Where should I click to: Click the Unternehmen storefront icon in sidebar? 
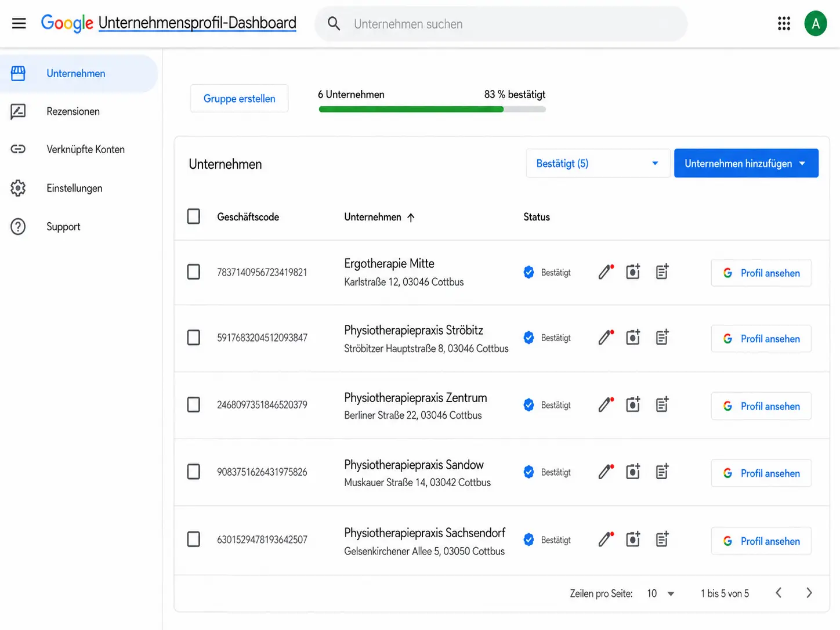(x=18, y=74)
